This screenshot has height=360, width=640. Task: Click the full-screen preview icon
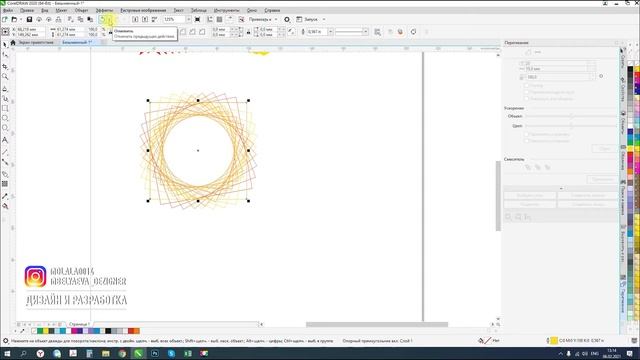point(198,19)
